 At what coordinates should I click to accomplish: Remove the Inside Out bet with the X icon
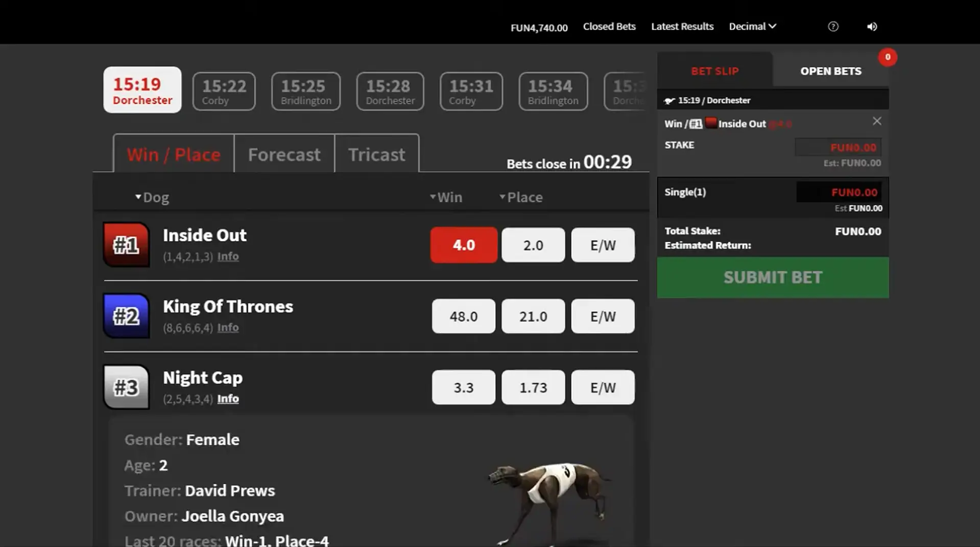tap(877, 121)
